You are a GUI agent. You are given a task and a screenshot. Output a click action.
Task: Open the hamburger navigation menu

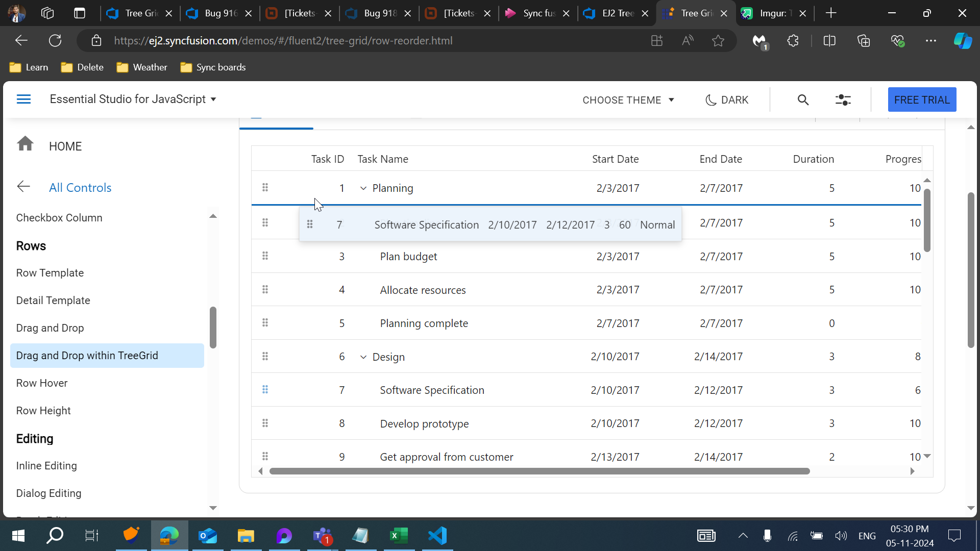tap(23, 99)
